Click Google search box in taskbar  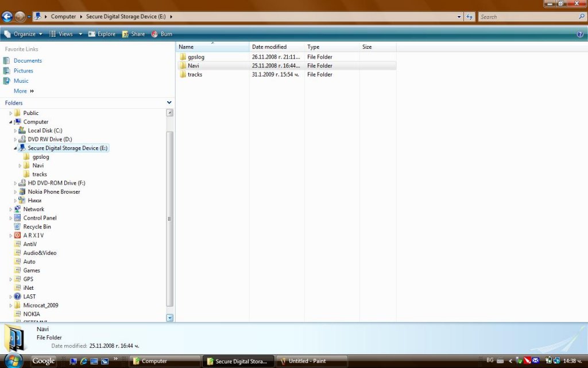[x=44, y=361]
